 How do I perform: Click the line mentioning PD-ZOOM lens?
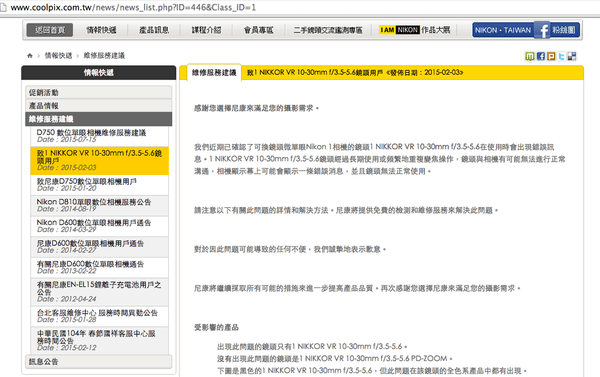[334, 359]
